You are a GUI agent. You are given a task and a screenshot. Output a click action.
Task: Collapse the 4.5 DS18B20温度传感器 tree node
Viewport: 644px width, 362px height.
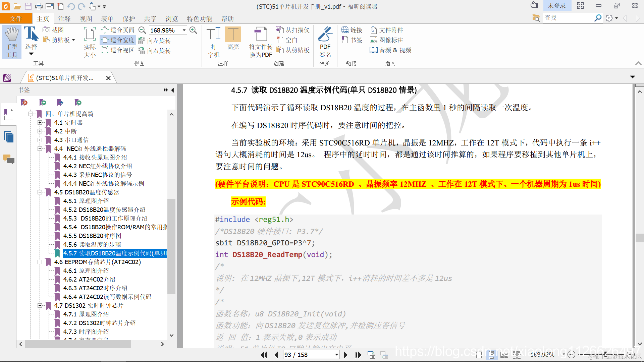[40, 192]
